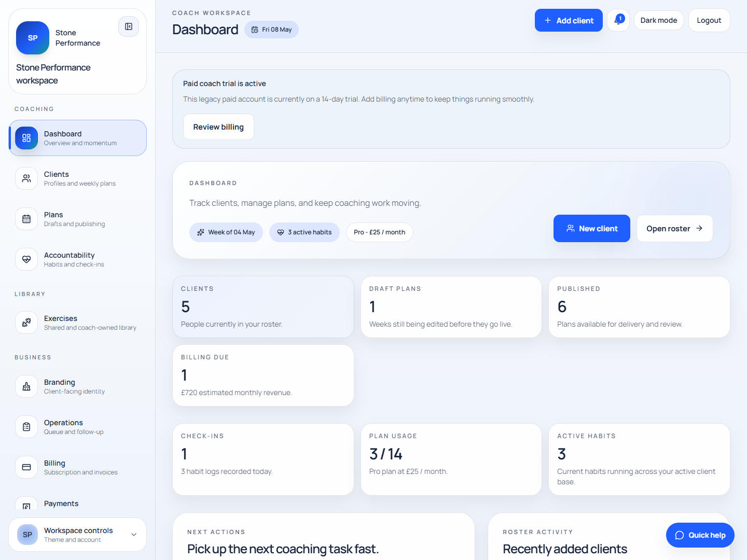747x560 pixels.
Task: Open the Fri 08 May date chip
Action: tap(271, 30)
